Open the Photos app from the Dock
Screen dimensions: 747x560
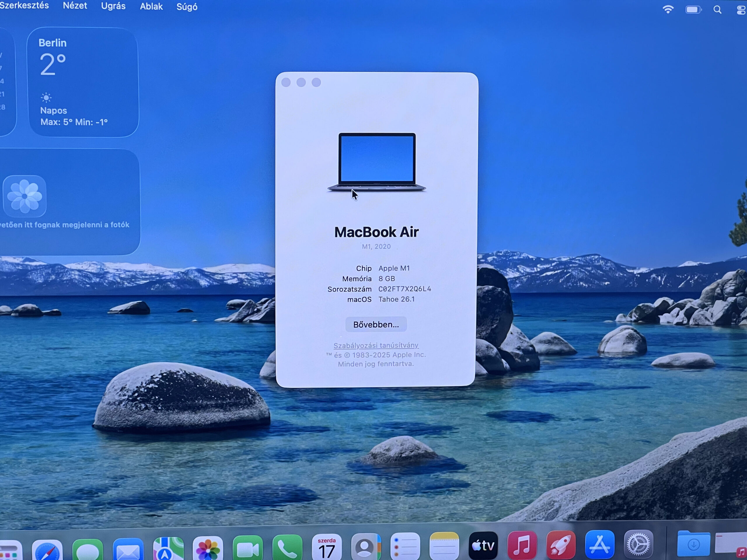pos(208,545)
